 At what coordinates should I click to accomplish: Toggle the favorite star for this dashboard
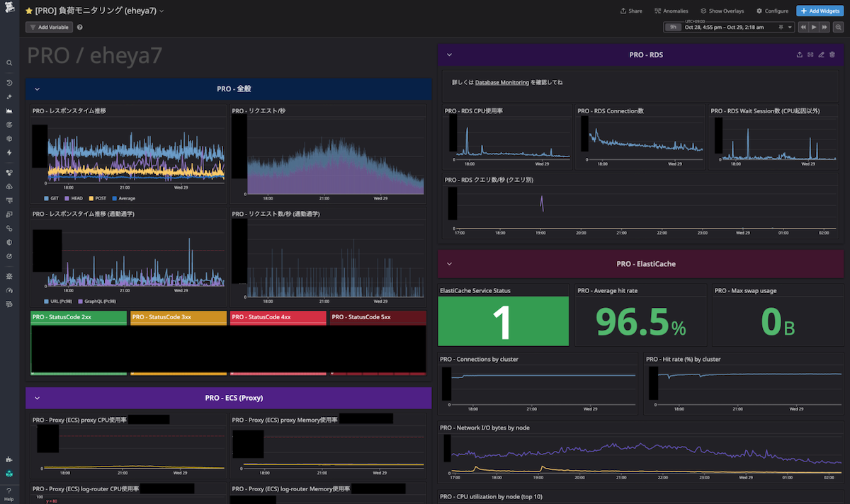(29, 11)
